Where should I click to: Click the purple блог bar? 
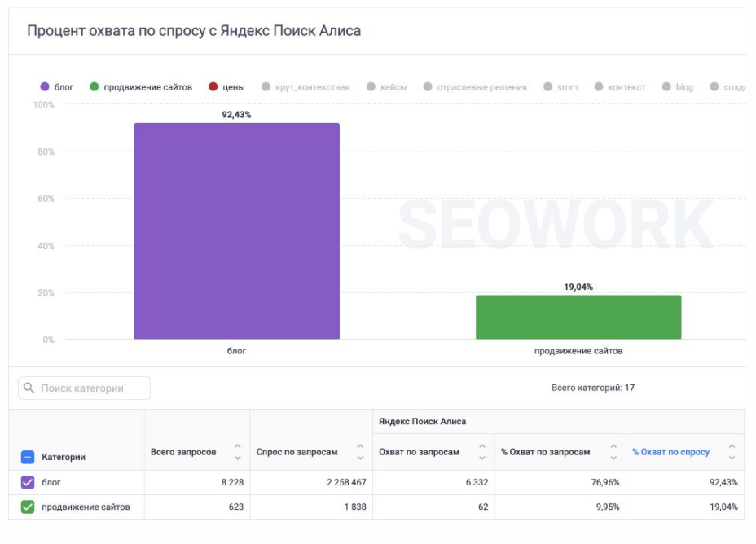(x=236, y=231)
